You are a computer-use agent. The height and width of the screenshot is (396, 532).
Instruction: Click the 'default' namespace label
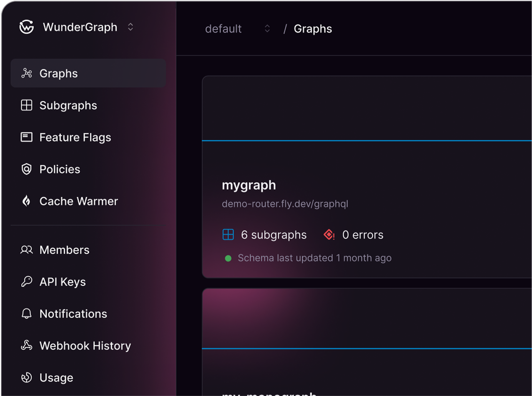223,29
